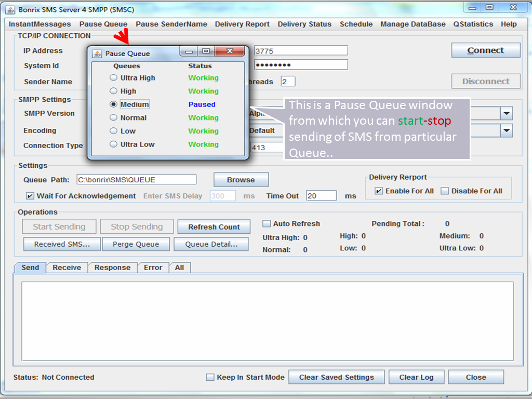Open the Help menu
Viewport: 532px width, 399px height.
[x=509, y=24]
